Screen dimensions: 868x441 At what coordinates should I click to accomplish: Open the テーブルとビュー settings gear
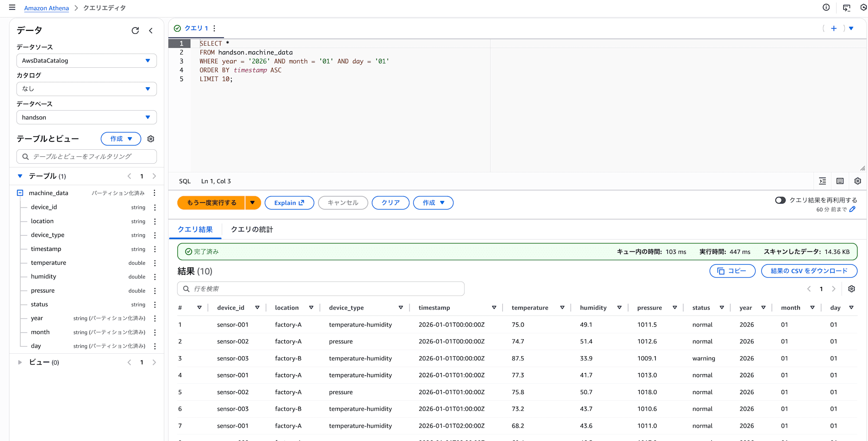coord(151,139)
